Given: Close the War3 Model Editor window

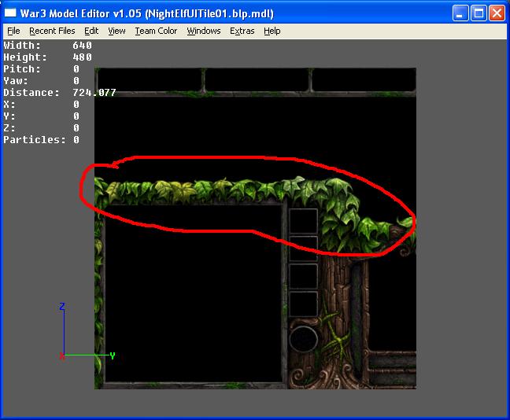Looking at the screenshot, I should [x=497, y=13].
